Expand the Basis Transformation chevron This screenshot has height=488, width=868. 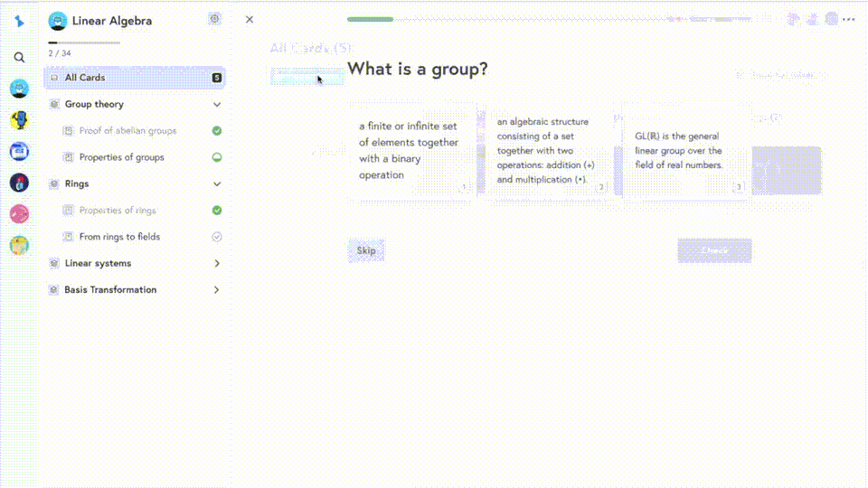(x=216, y=290)
